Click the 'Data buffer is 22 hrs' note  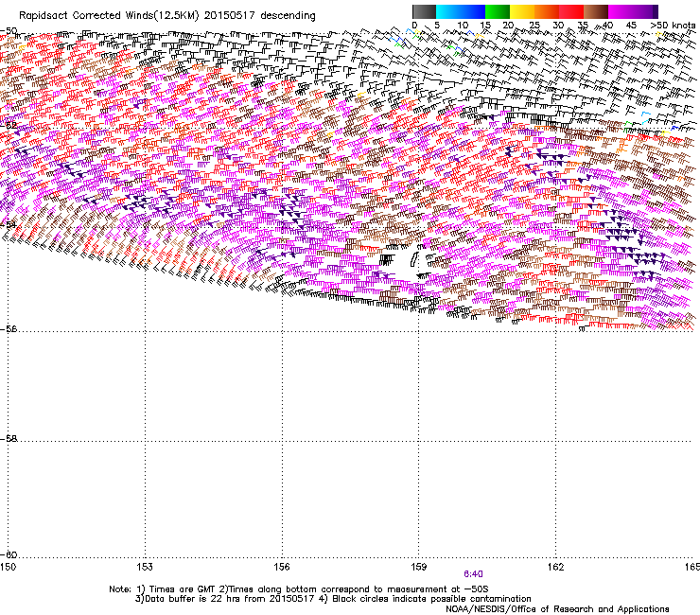333,599
